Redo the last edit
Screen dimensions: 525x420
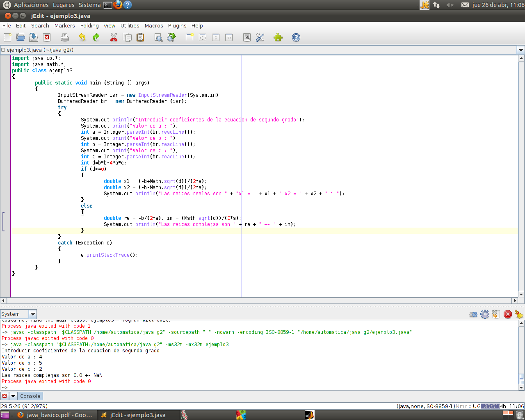click(x=96, y=37)
